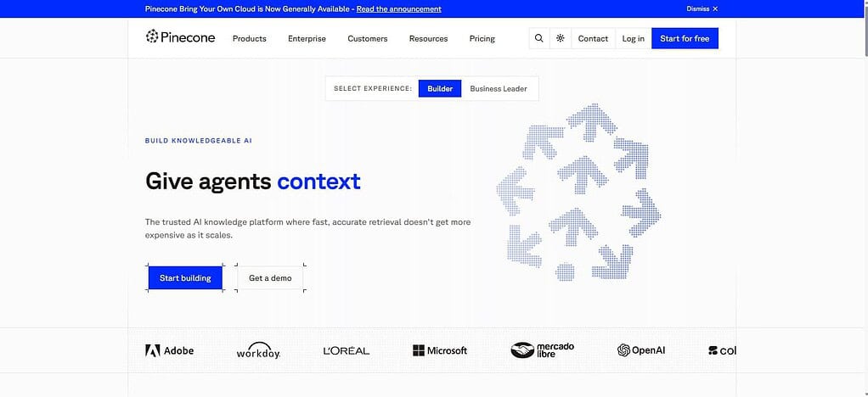Viewport: 868px width, 397px height.
Task: Select the Builder experience
Action: 440,88
